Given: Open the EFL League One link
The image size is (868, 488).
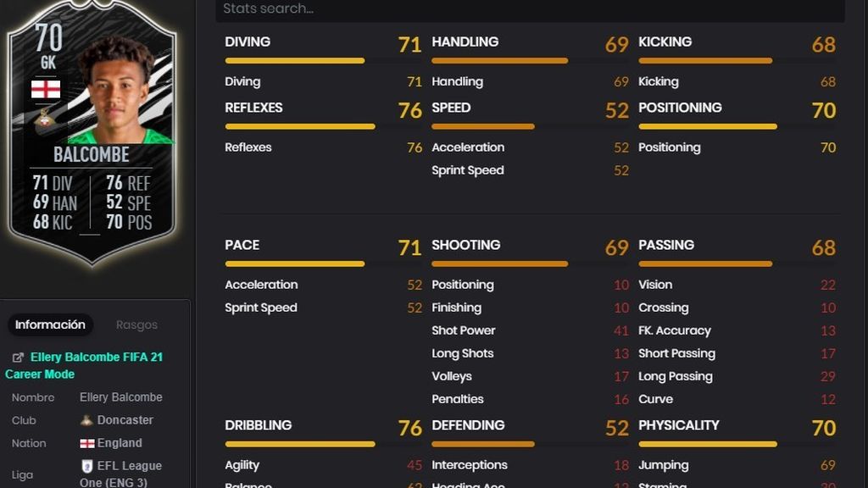Looking at the screenshot, I should (x=120, y=474).
